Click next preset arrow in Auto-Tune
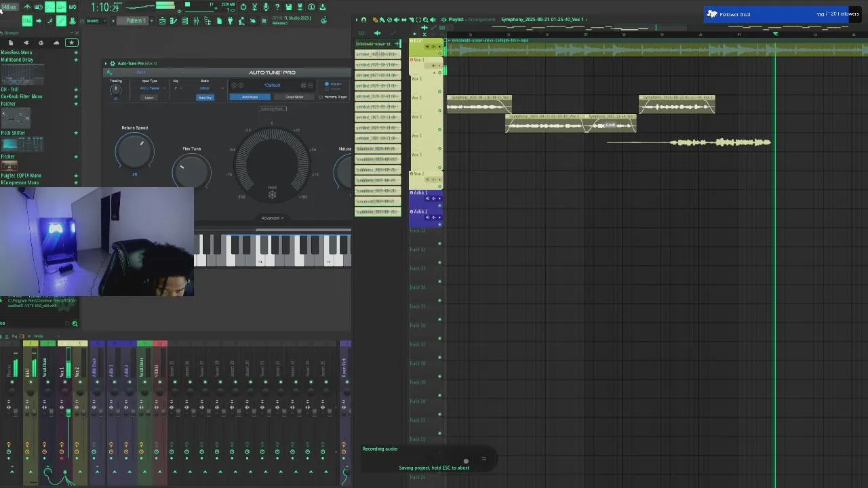The width and height of the screenshot is (868, 488). [x=241, y=85]
